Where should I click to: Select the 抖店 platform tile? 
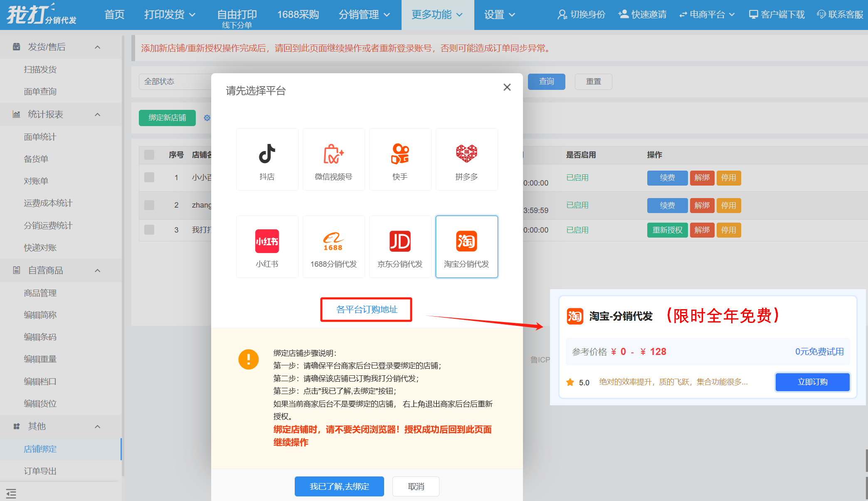coord(267,159)
